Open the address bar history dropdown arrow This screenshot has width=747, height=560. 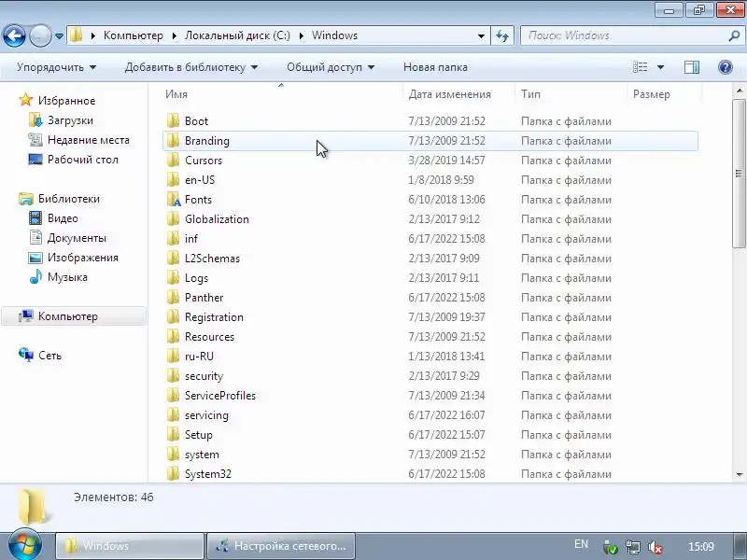point(481,35)
